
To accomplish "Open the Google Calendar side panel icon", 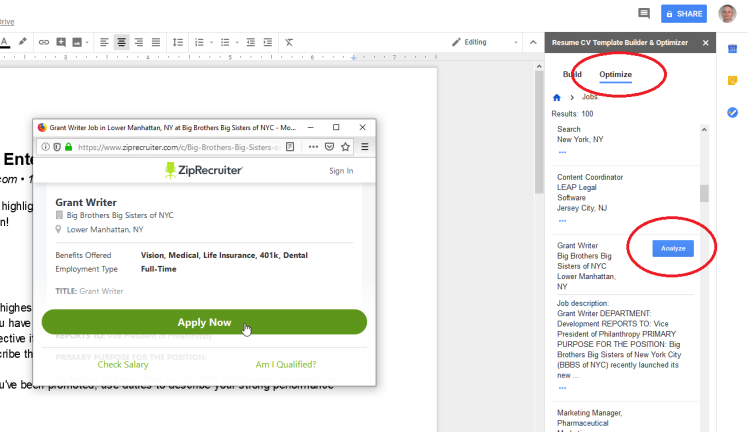I will tap(732, 49).
